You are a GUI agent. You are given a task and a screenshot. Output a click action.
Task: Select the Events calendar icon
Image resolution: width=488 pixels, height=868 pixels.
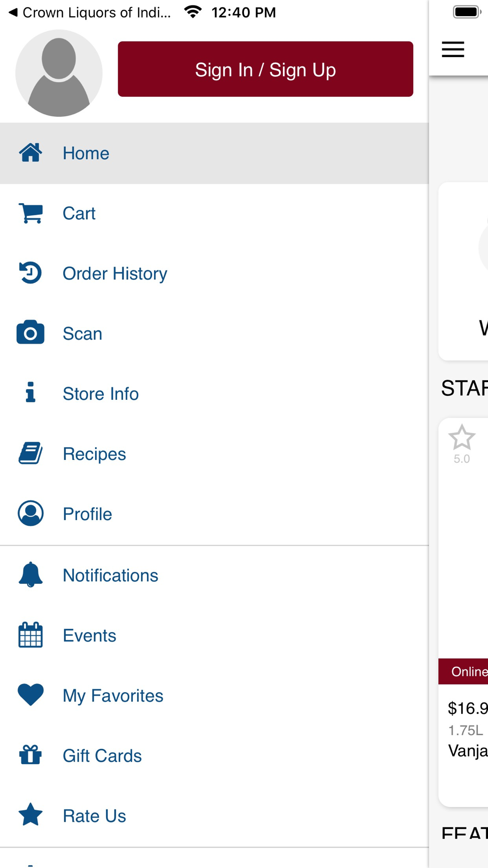pos(30,635)
